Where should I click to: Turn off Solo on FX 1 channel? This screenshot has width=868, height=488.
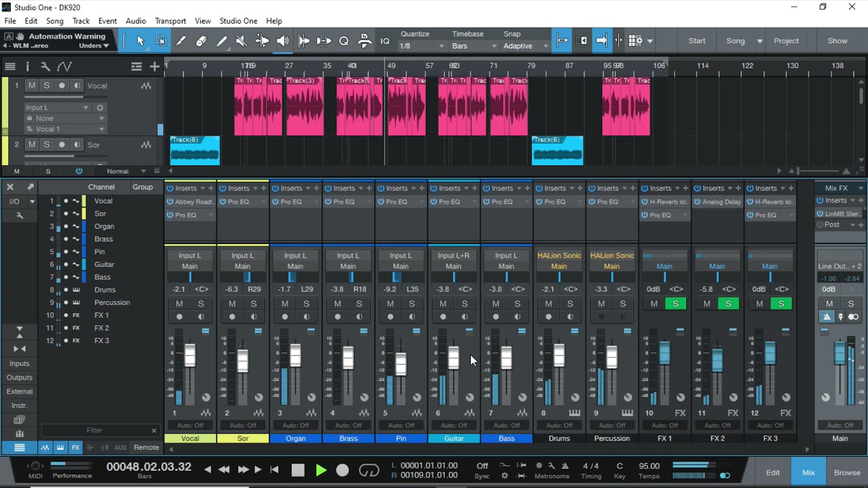[675, 304]
